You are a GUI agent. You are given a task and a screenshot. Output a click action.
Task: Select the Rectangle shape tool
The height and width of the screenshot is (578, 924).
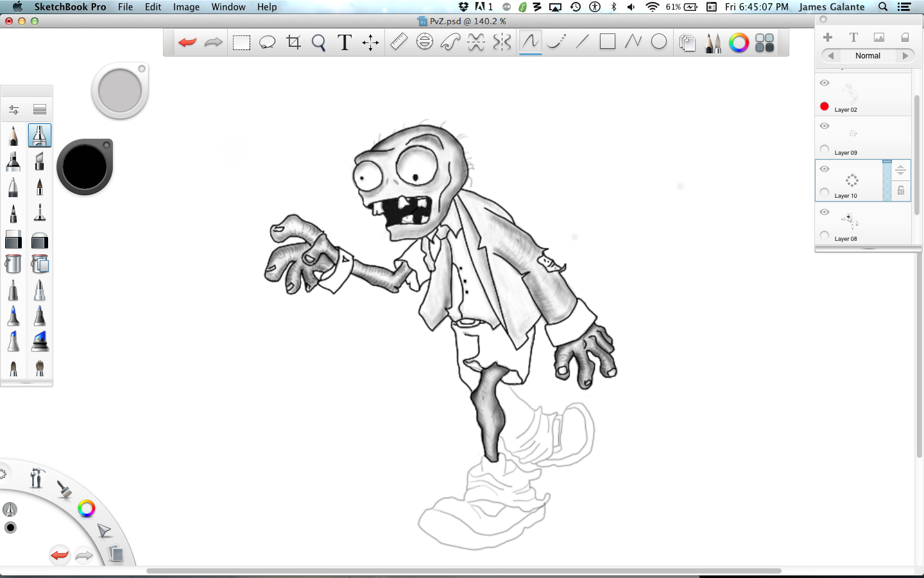tap(608, 42)
